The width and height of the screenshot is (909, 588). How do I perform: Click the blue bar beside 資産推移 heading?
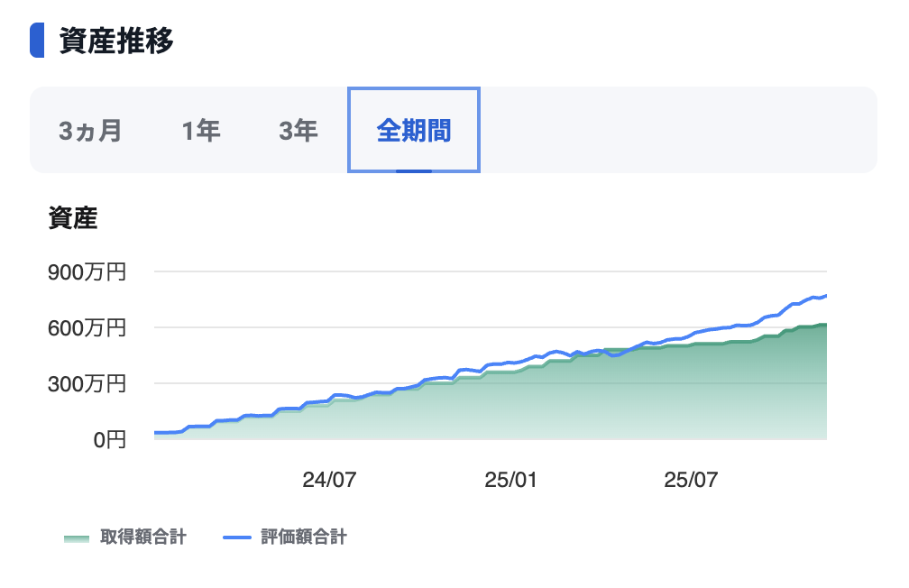(x=37, y=41)
